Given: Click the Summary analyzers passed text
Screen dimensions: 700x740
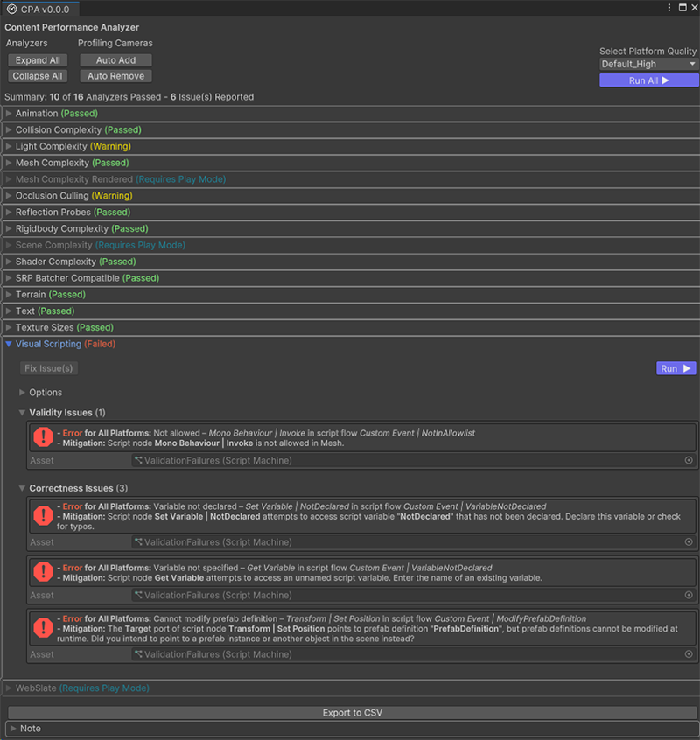Looking at the screenshot, I should pyautogui.click(x=129, y=97).
